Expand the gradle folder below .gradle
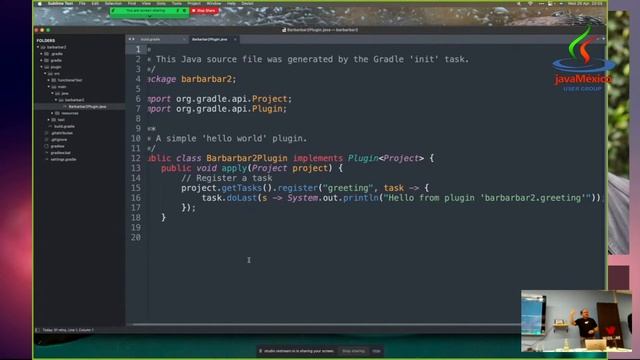This screenshot has height=360, width=640. tap(42, 60)
